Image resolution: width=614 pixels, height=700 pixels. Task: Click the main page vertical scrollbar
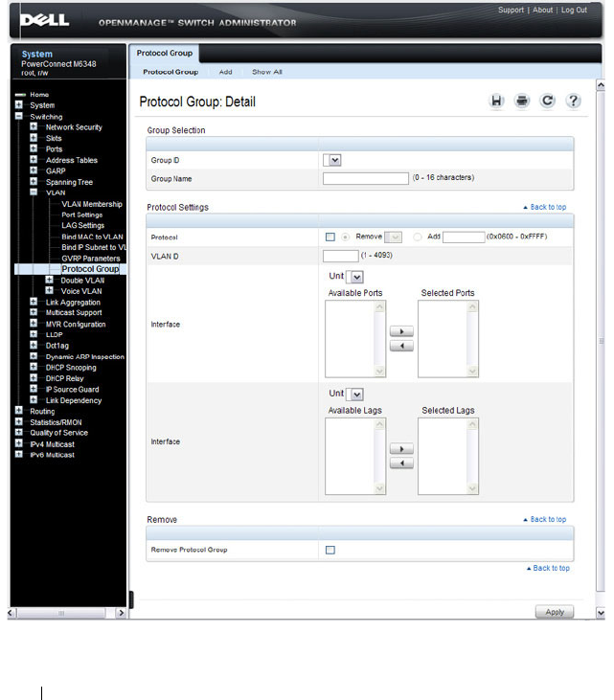pos(601,341)
